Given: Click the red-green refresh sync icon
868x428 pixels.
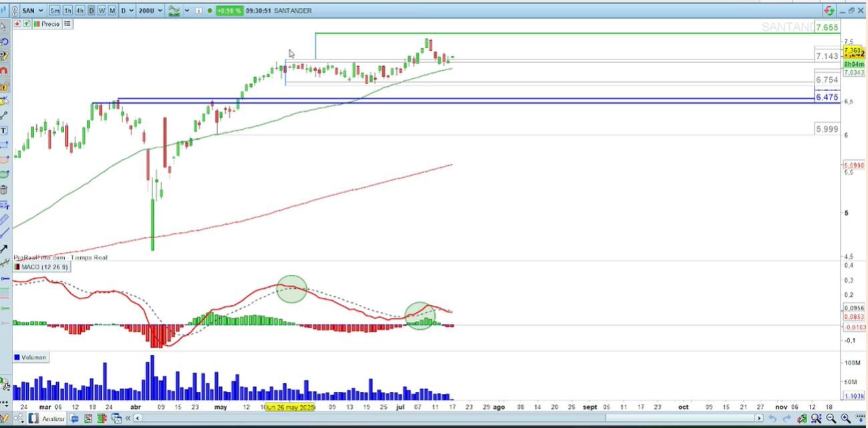Looking at the screenshot, I should point(829,11).
